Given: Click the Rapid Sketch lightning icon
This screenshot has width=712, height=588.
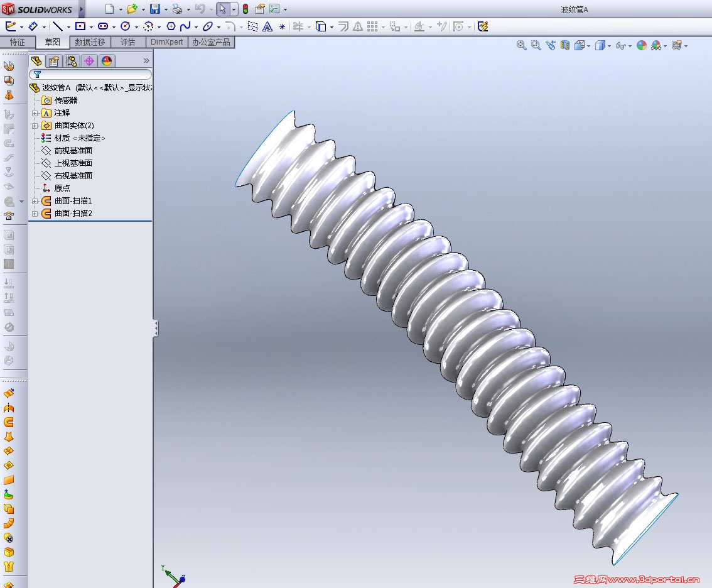Looking at the screenshot, I should [483, 26].
